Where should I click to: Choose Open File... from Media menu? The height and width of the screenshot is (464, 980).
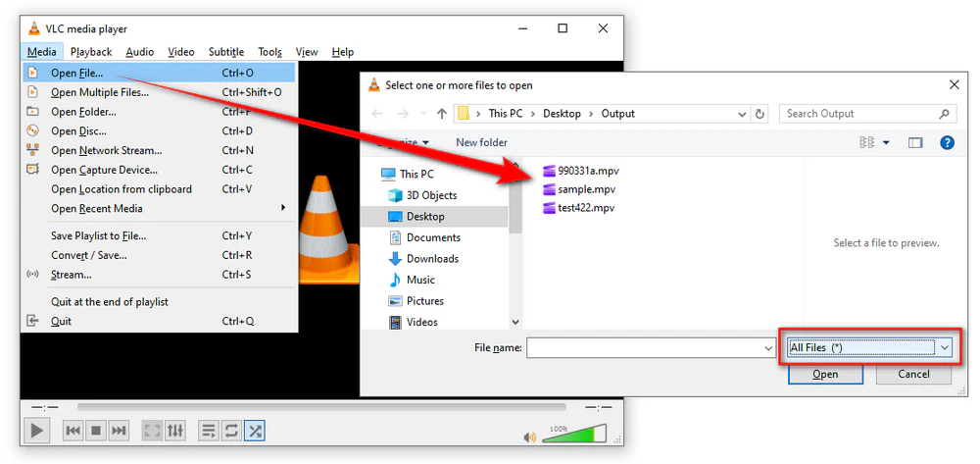point(159,73)
